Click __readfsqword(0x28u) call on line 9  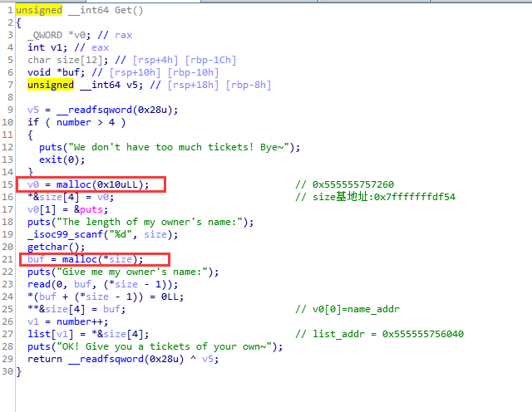[x=114, y=110]
